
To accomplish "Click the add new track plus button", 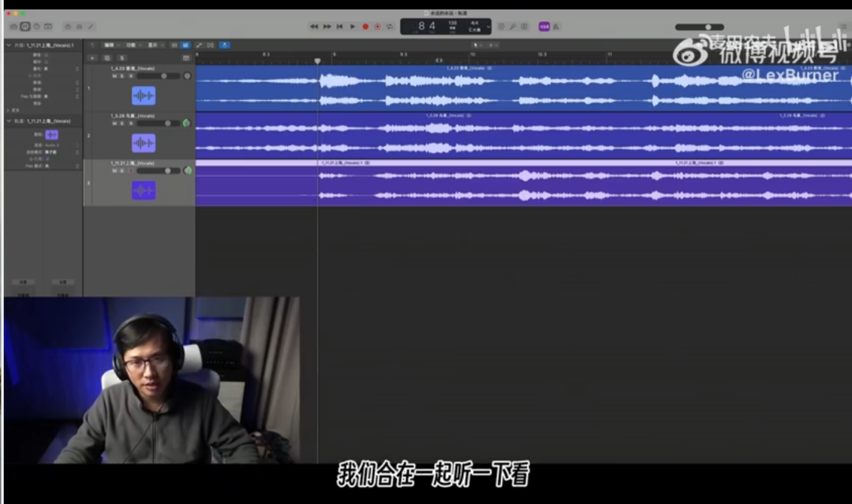I will pos(92,58).
